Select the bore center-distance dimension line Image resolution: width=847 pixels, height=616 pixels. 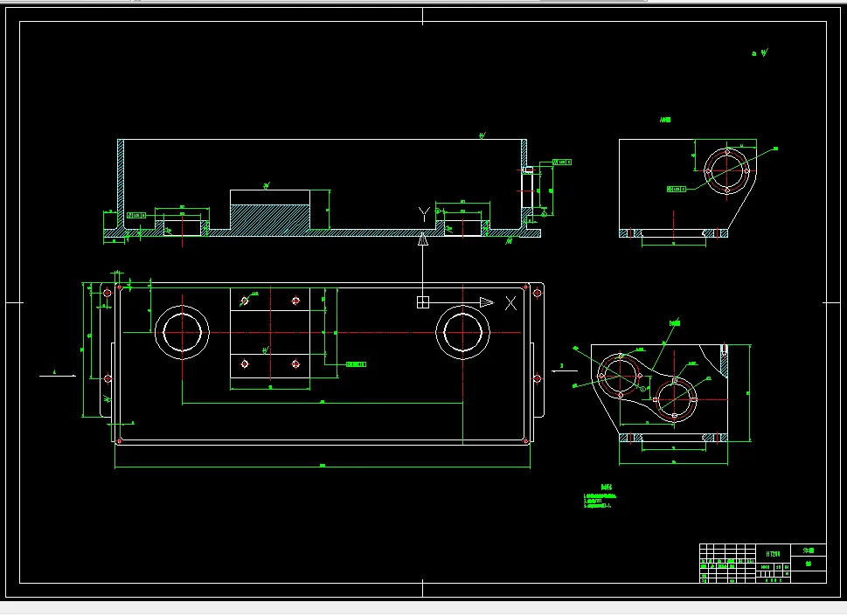pos(323,403)
